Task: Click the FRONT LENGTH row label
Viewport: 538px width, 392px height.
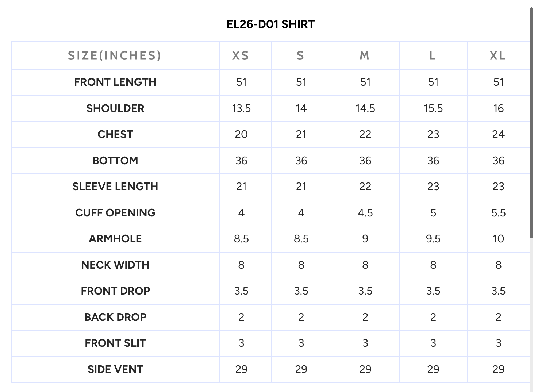Action: coord(115,82)
